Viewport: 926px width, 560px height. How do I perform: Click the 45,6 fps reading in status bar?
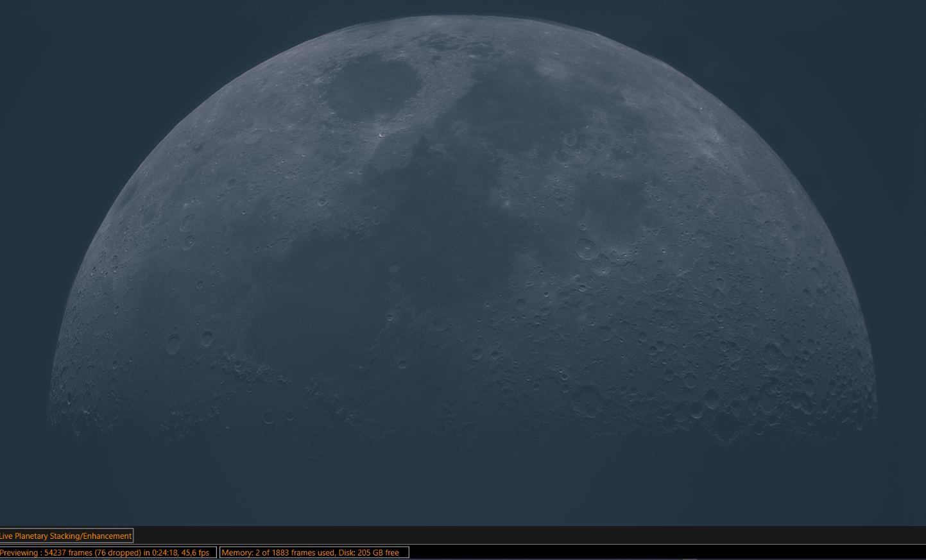195,552
